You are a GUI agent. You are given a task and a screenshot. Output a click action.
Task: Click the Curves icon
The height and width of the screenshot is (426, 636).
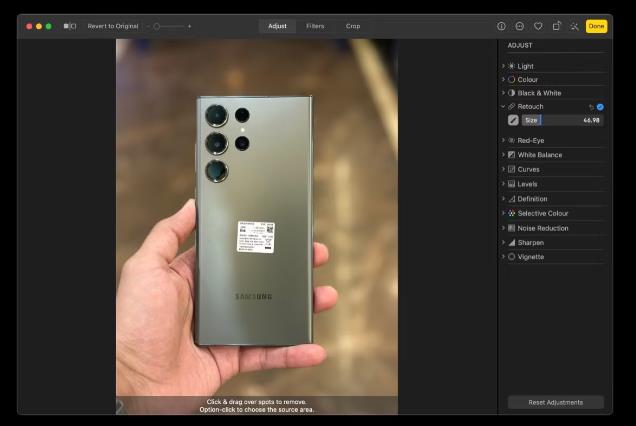click(511, 169)
